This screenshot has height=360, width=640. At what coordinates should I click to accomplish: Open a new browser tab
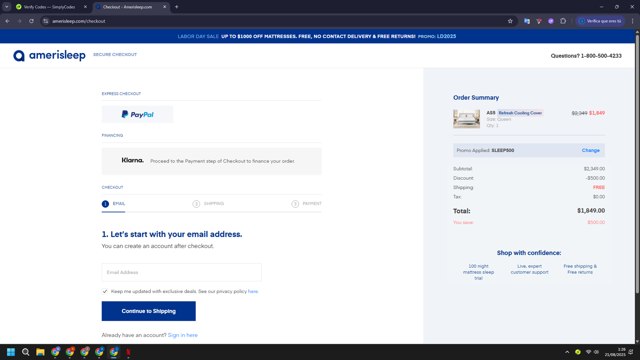(x=176, y=7)
